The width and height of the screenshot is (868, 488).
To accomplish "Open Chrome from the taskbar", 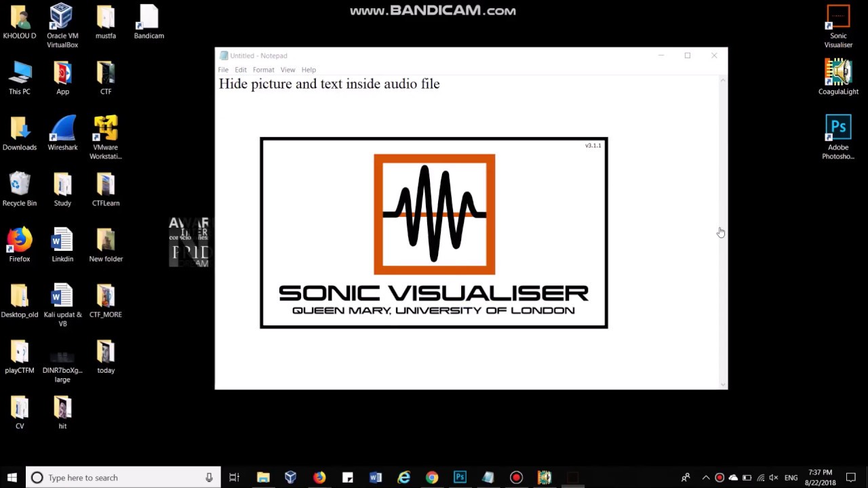I will click(x=432, y=477).
